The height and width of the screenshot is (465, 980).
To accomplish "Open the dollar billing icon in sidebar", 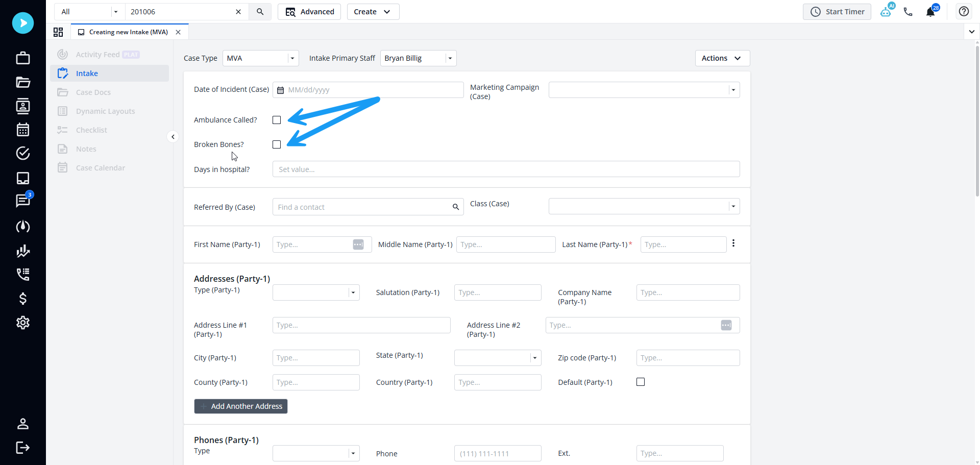I will point(23,299).
